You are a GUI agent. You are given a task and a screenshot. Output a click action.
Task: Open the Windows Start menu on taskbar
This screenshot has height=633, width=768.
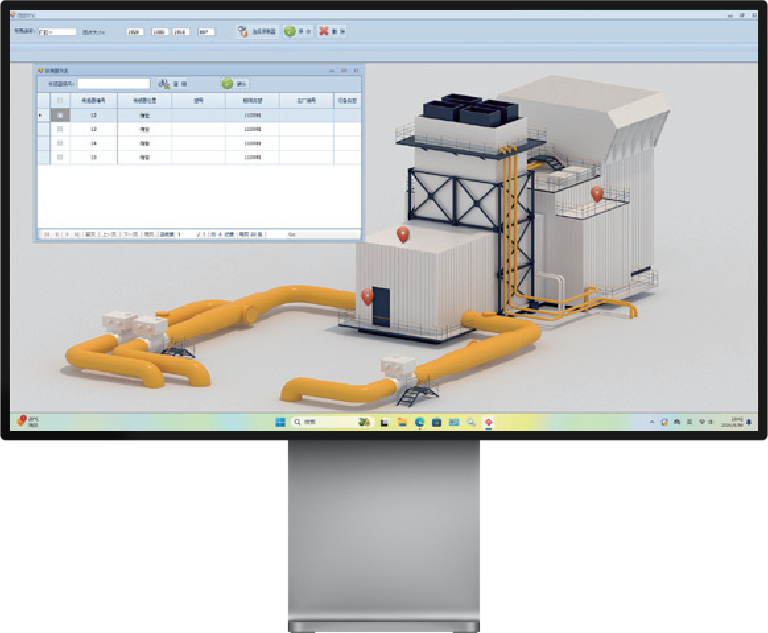281,423
